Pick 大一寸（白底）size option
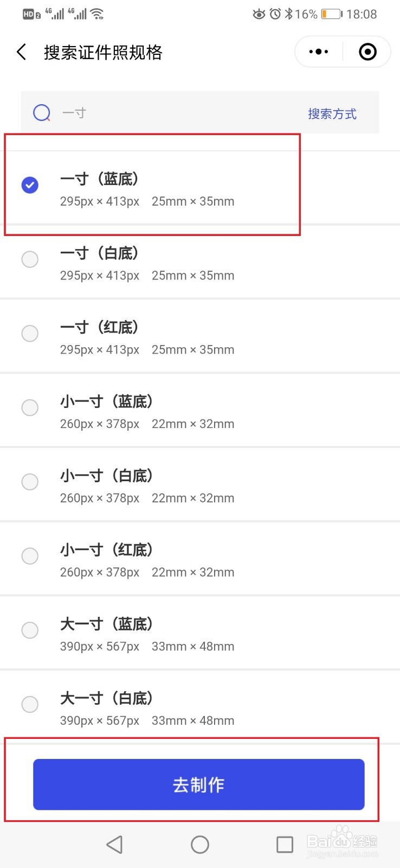Image resolution: width=400 pixels, height=868 pixels. (200, 707)
